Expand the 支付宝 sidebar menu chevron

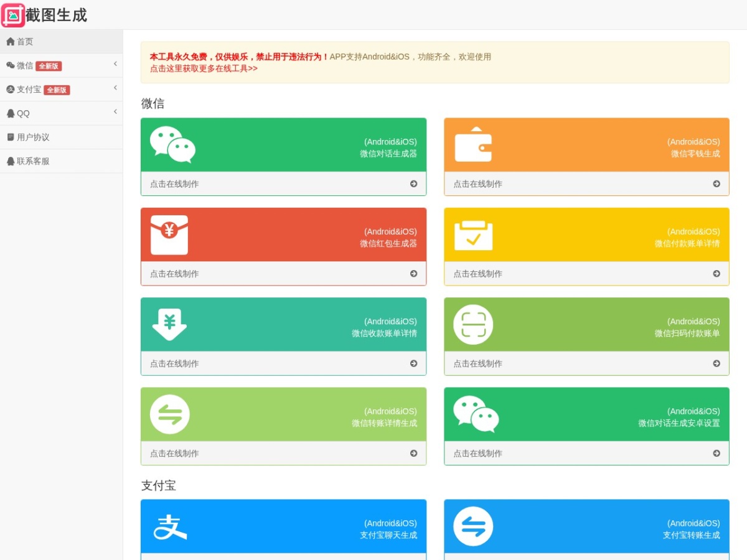pyautogui.click(x=115, y=88)
